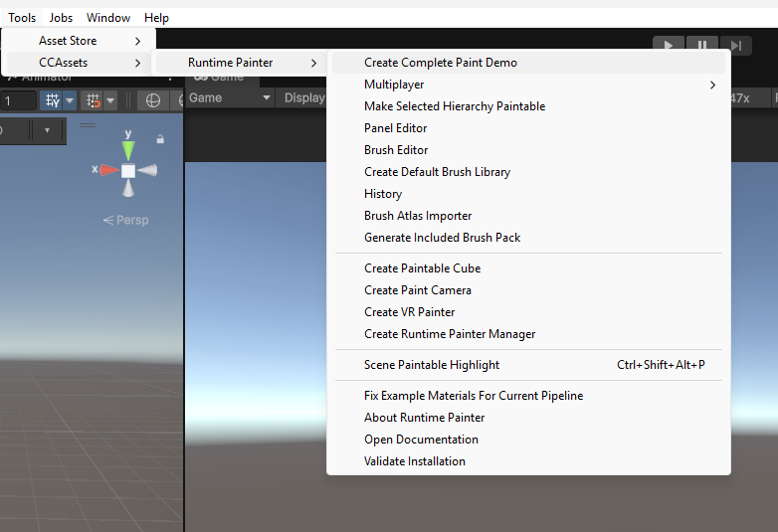Click the gray bottom gizmo cone
Image resolution: width=778 pixels, height=532 pixels.
pyautogui.click(x=128, y=188)
